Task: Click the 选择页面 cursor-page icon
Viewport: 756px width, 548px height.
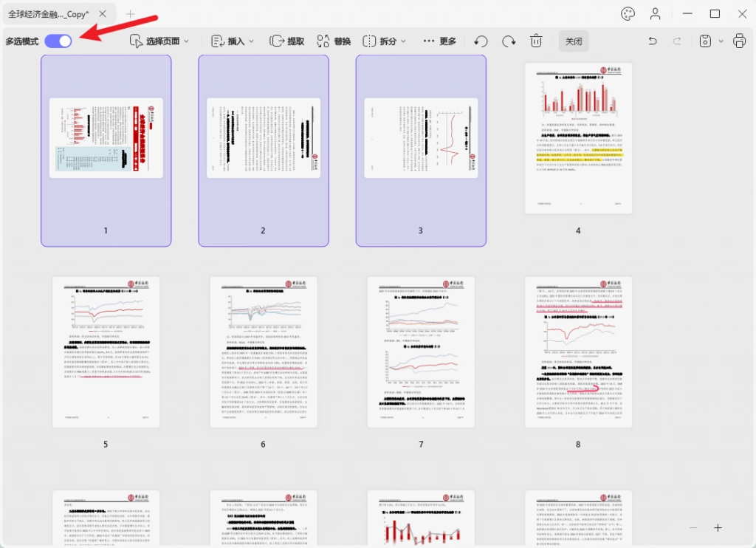Action: tap(136, 41)
